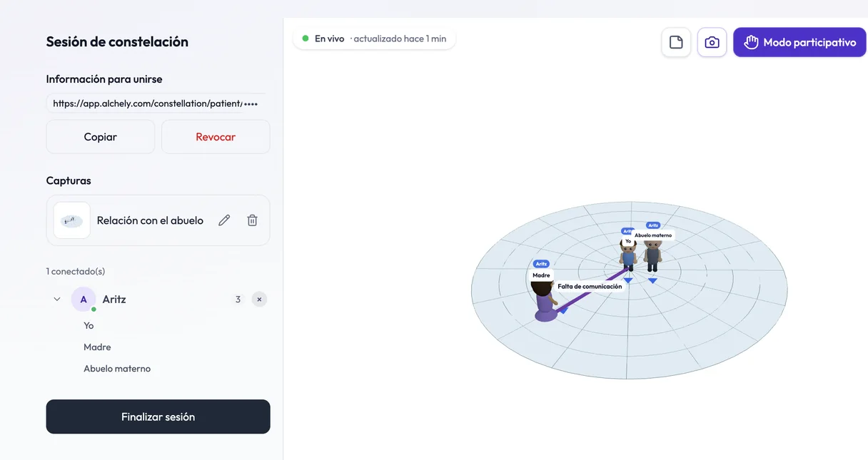Select 'Yo' in Aritz's list
Viewport: 868px width, 460px height.
click(x=89, y=325)
